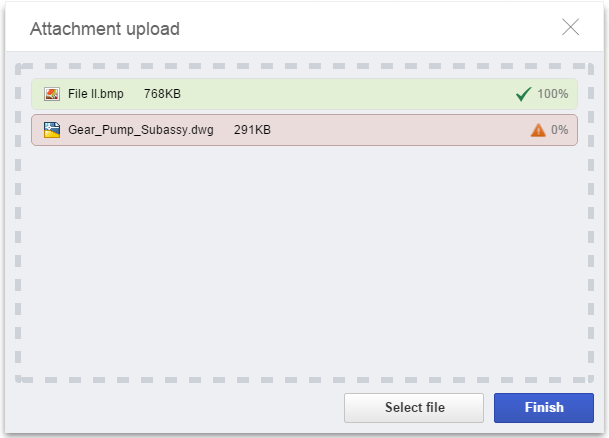Click the empty footer area beside Select file
Image resolution: width=609 pixels, height=438 pixels.
point(175,408)
